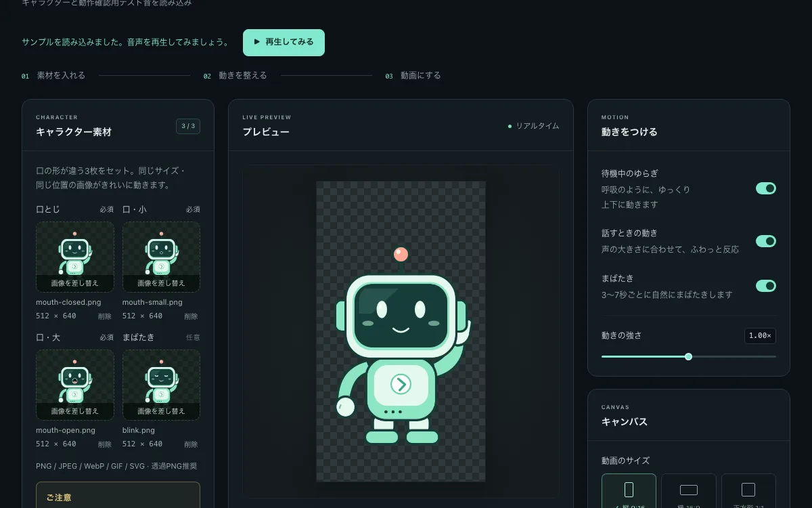This screenshot has height=508, width=812.
Task: Click the mouth-small.png file name
Action: click(152, 302)
